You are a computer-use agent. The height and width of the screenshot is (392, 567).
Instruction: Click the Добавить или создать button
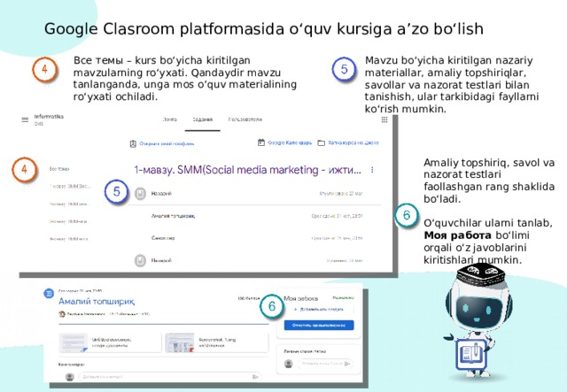319,310
